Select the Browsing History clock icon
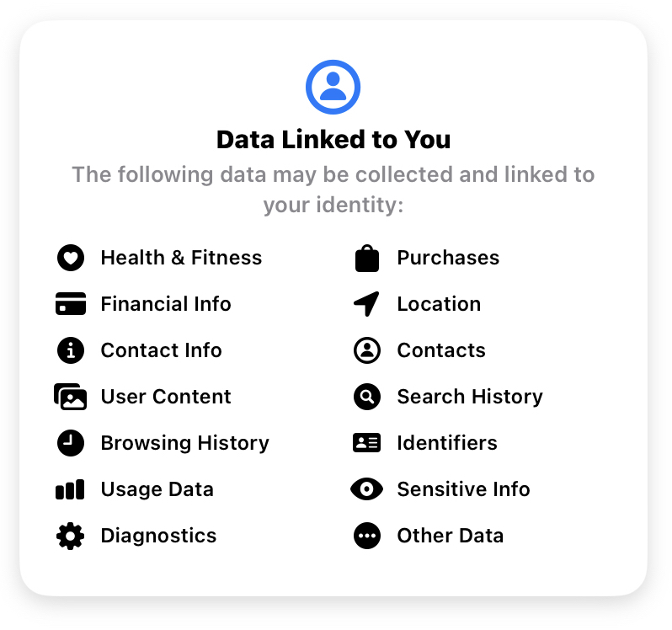672x630 pixels. click(71, 443)
